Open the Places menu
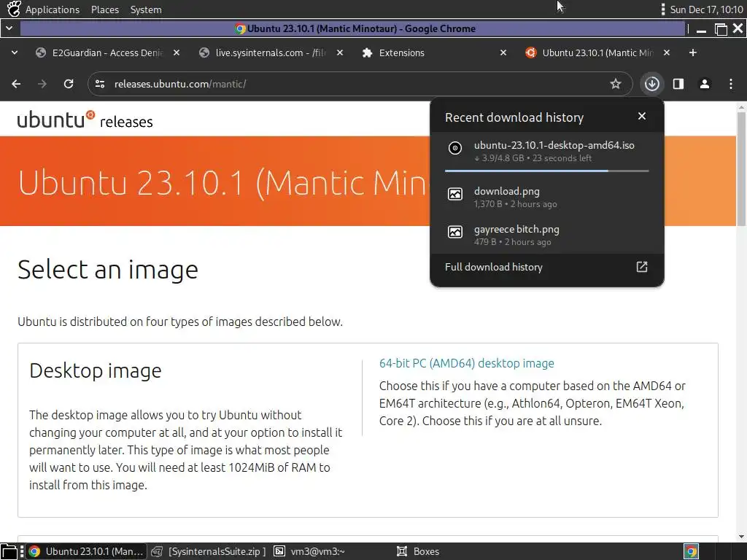Image resolution: width=747 pixels, height=560 pixels. [x=105, y=9]
